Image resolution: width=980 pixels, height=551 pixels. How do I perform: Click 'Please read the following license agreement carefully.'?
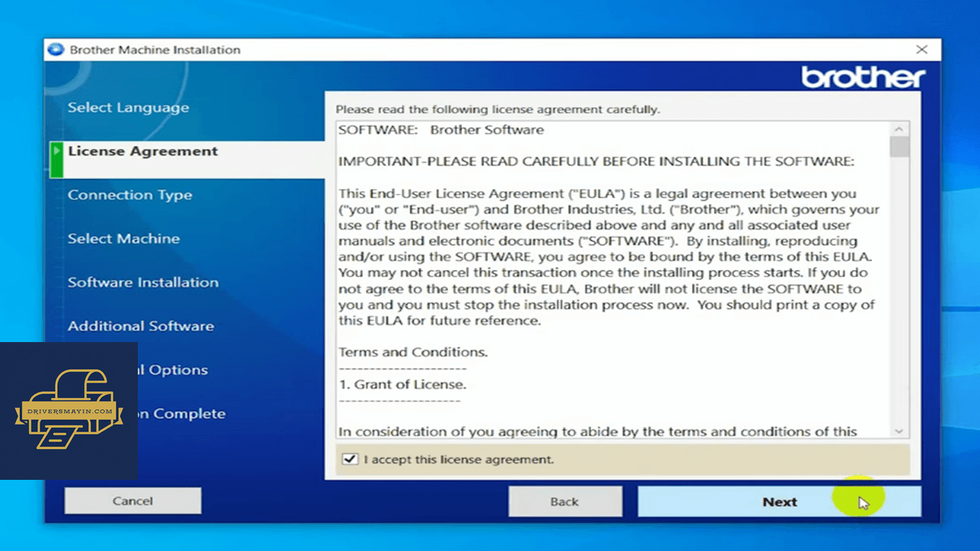click(498, 109)
